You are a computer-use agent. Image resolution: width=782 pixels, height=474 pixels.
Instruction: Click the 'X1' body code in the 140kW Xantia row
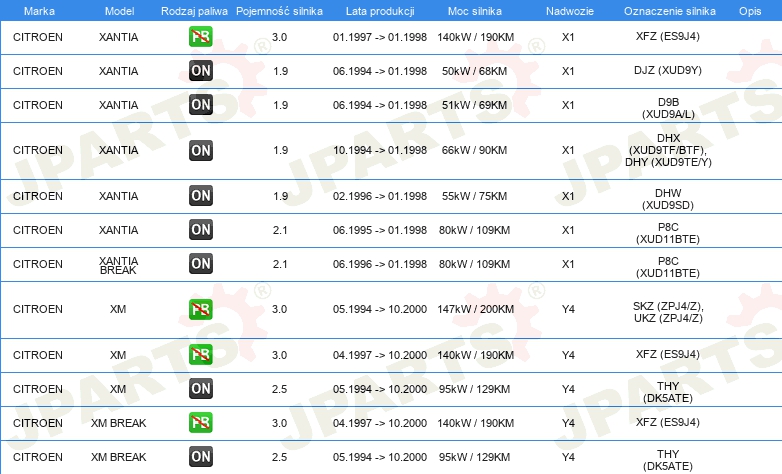[x=568, y=37]
